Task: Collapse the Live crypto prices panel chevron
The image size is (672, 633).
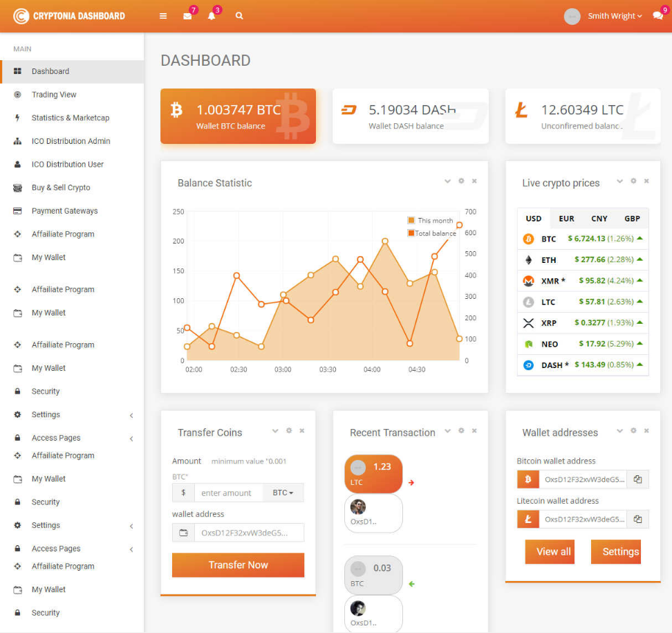Action: (x=619, y=181)
